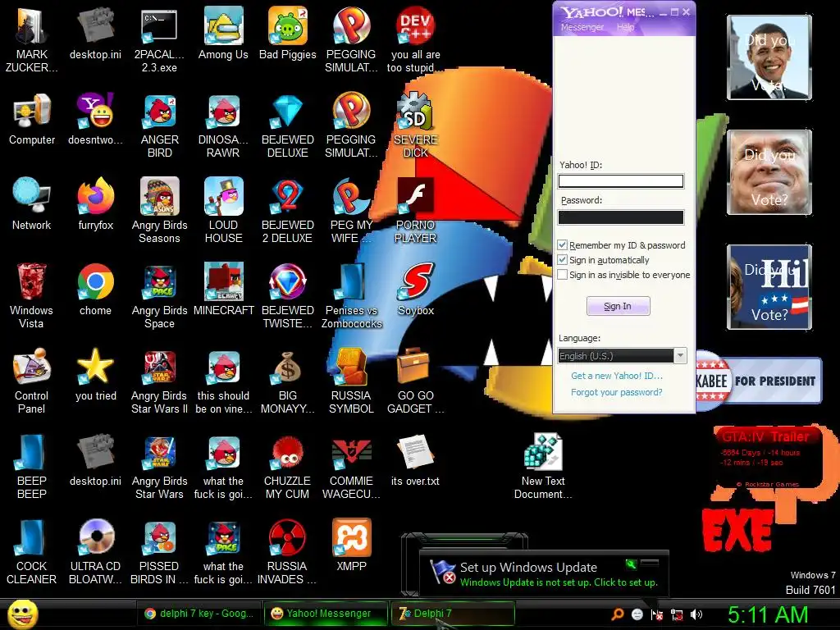Viewport: 840px width, 630px height.
Task: Open RUSSIA INVADES ... radiation icon
Action: pyautogui.click(x=288, y=551)
